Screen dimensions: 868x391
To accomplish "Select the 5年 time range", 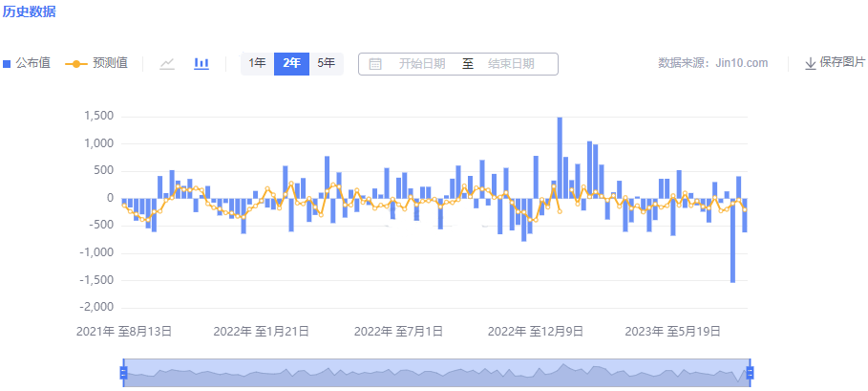I will [x=326, y=63].
